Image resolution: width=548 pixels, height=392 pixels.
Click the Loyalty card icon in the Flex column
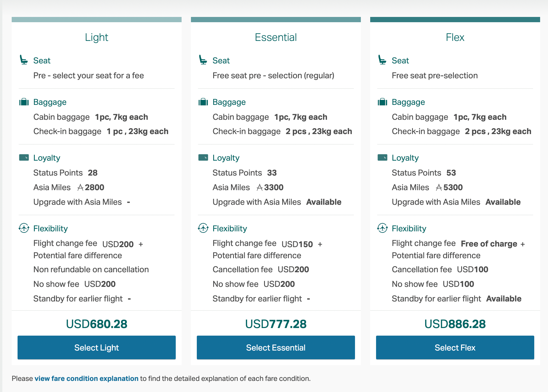382,157
